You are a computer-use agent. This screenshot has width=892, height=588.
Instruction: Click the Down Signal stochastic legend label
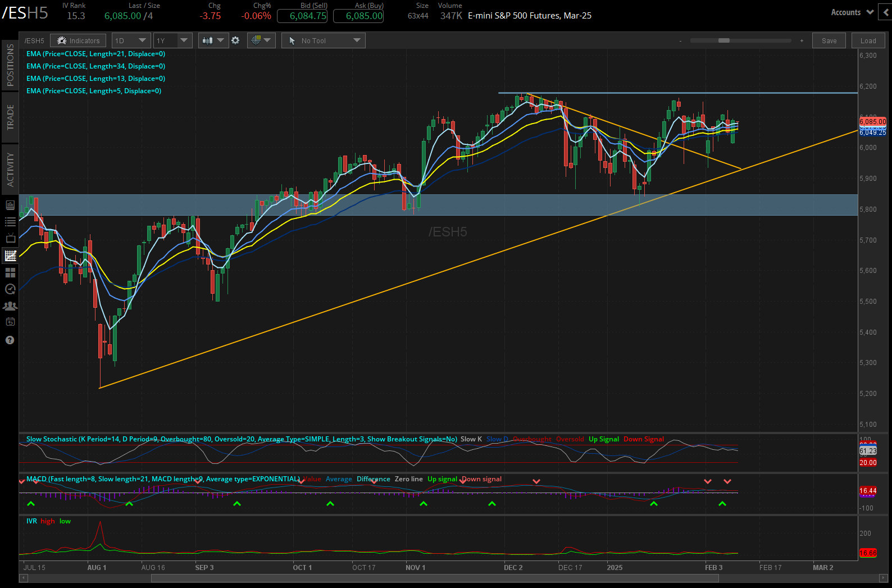(644, 439)
